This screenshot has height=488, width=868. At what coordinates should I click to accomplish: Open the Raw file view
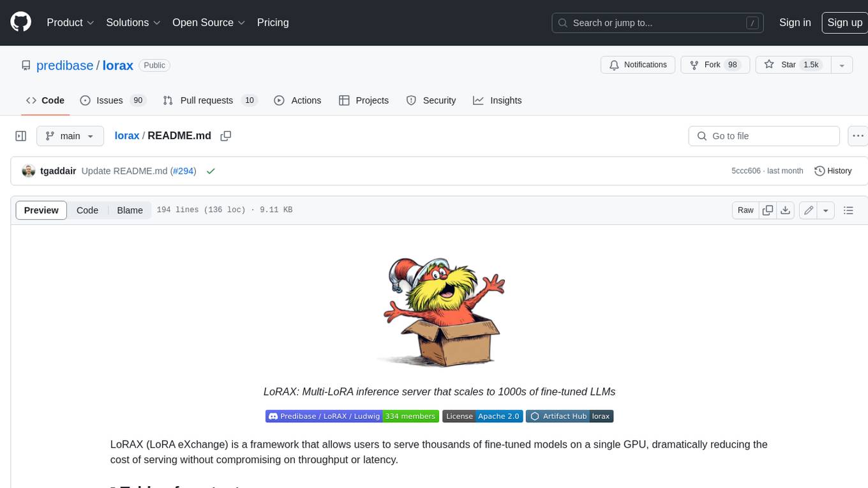tap(745, 210)
